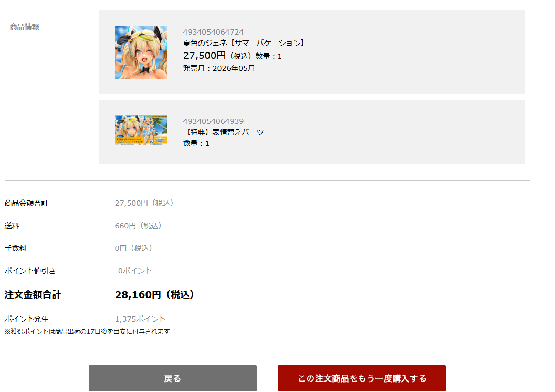
Task: Open the 夏色のジェネ figure thumbnail
Action: (x=141, y=52)
